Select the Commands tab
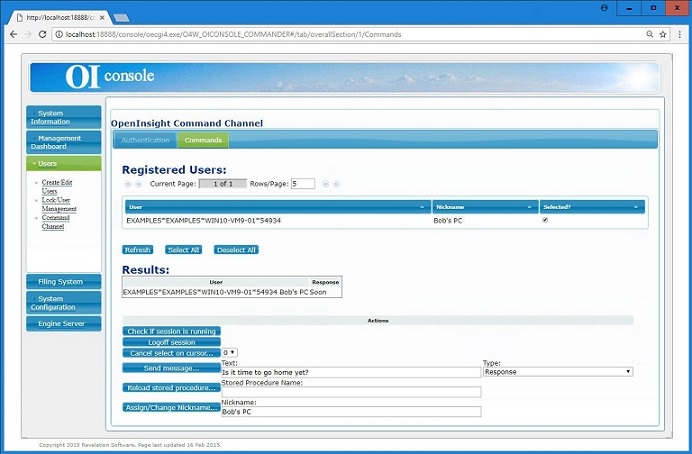The height and width of the screenshot is (454, 692). [x=203, y=140]
